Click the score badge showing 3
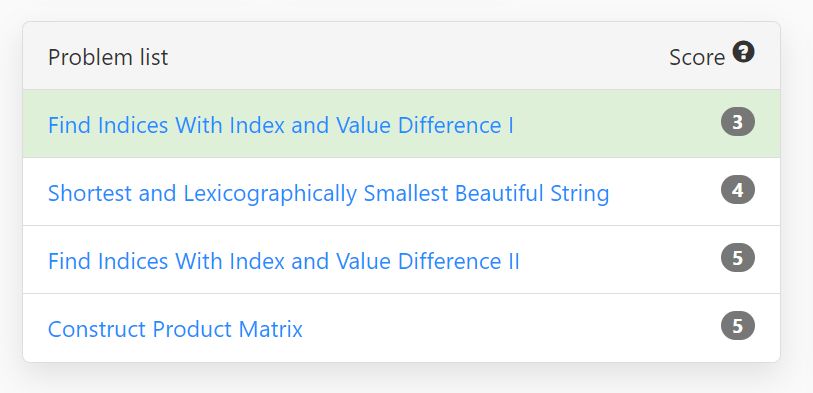The image size is (813, 393). click(x=738, y=123)
